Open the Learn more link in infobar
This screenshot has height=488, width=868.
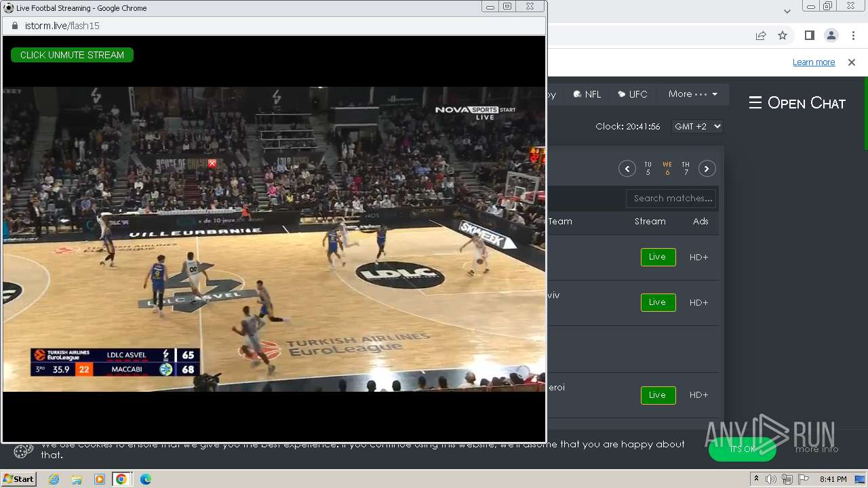[x=814, y=62]
